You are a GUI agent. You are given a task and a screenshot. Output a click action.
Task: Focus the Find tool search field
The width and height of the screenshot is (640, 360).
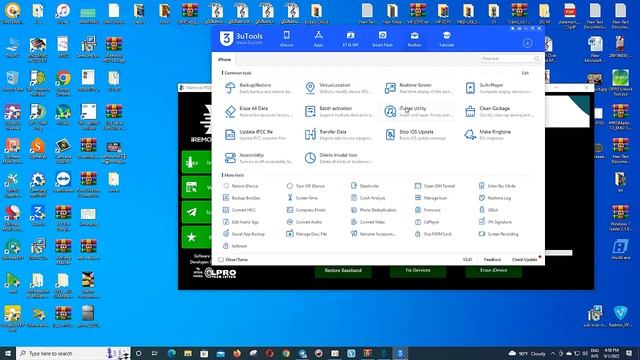510,59
